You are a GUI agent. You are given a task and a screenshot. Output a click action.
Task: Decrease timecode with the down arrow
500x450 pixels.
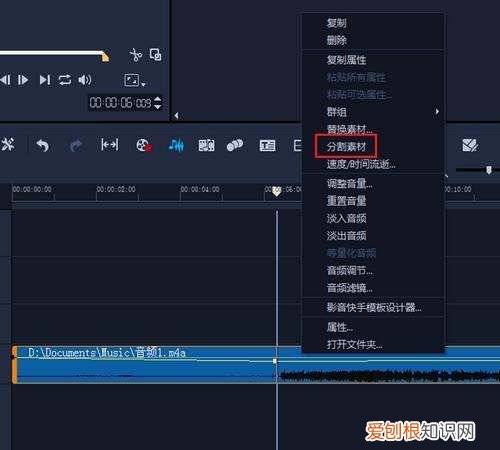click(x=158, y=107)
